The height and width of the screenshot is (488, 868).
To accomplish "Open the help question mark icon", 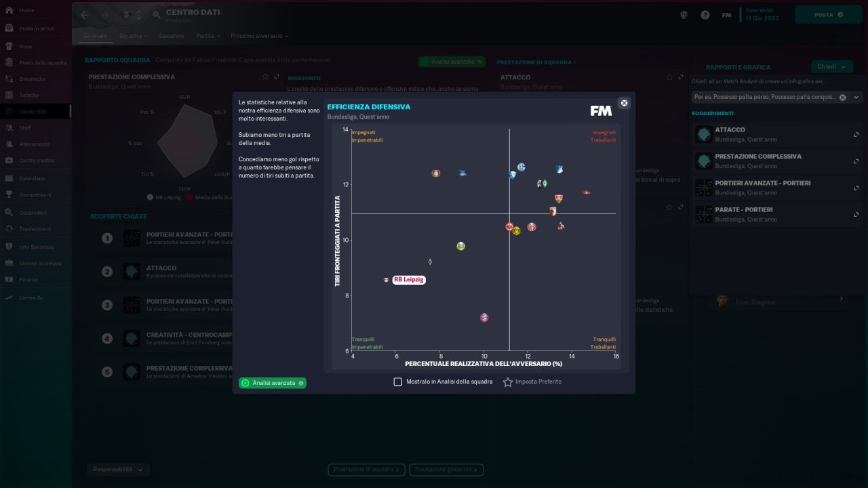I will point(705,15).
